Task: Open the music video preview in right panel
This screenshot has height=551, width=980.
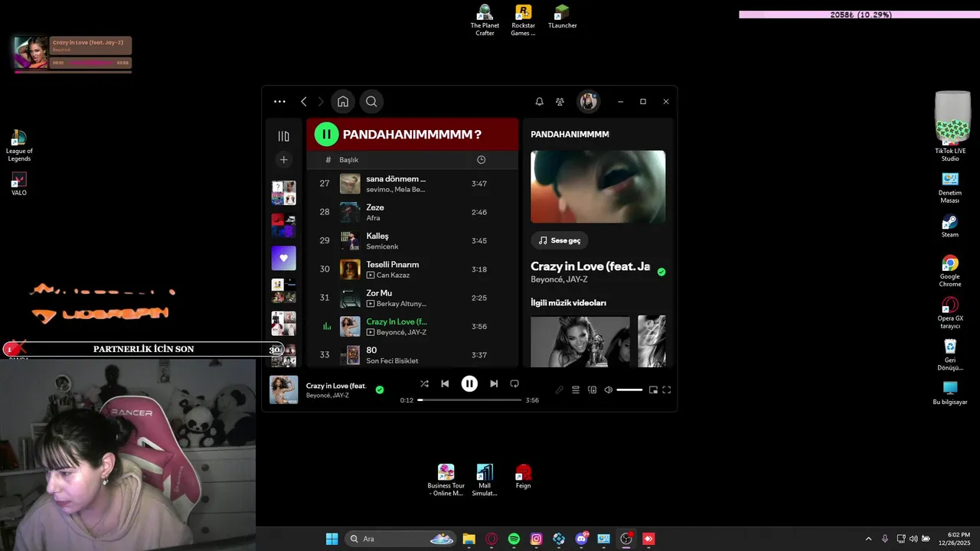Action: click(598, 187)
